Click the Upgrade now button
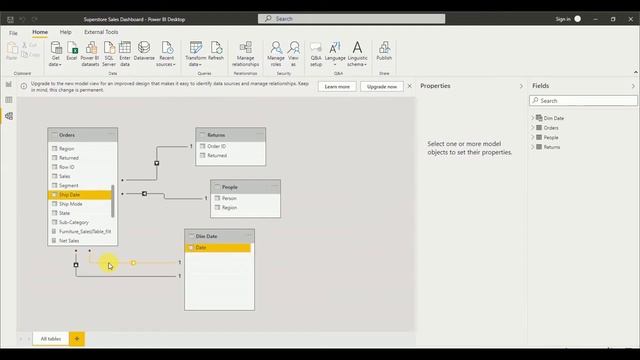The image size is (640, 360). coord(382,87)
